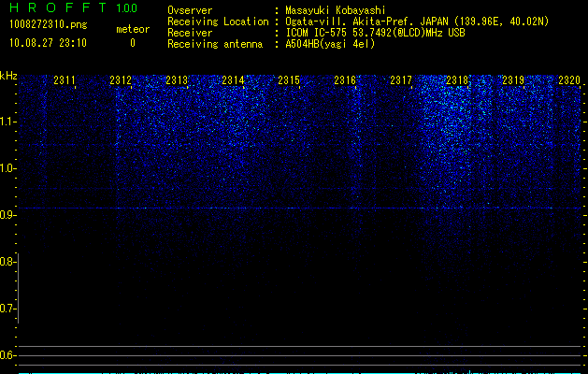The width and height of the screenshot is (588, 374).
Task: Click the HROFFT title text
Action: coord(58,7)
